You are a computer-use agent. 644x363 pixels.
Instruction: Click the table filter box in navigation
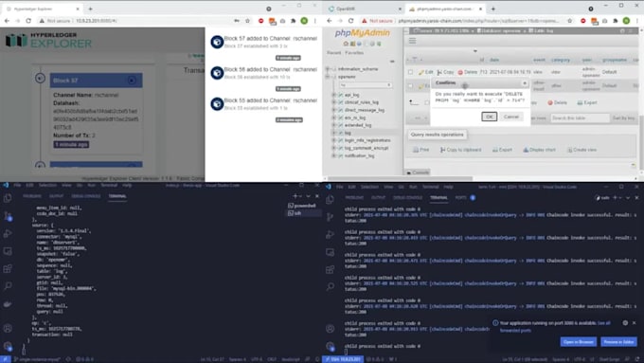(x=366, y=85)
